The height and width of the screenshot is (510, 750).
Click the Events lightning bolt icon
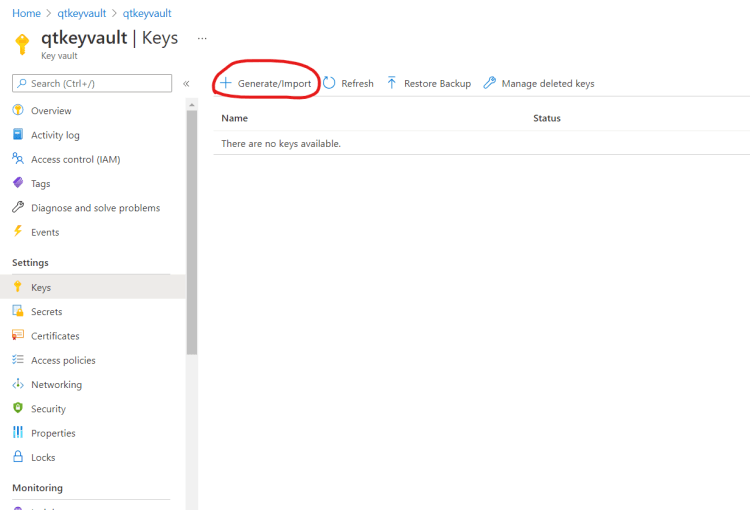(18, 231)
